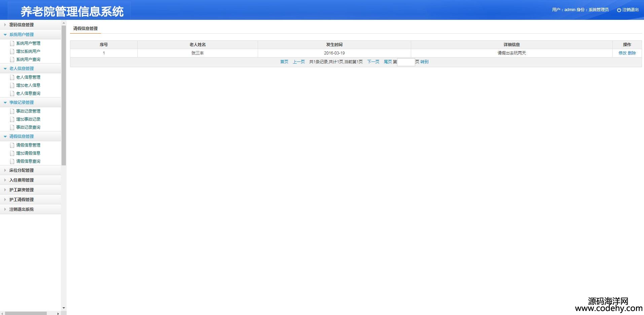Go to 尾页 in pagination
Screen dimensions: 644x315
(x=388, y=62)
